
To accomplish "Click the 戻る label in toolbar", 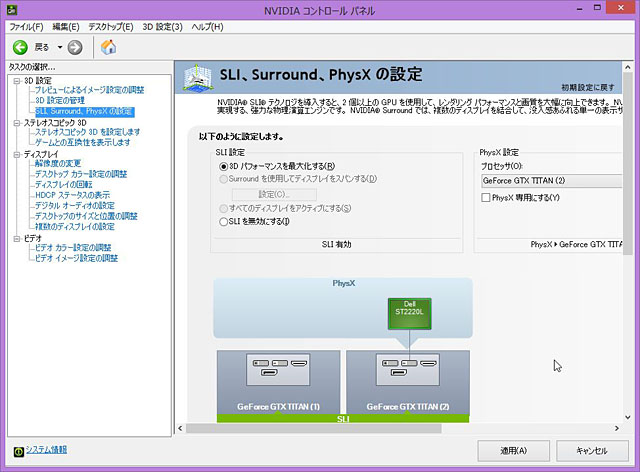I will (42, 47).
